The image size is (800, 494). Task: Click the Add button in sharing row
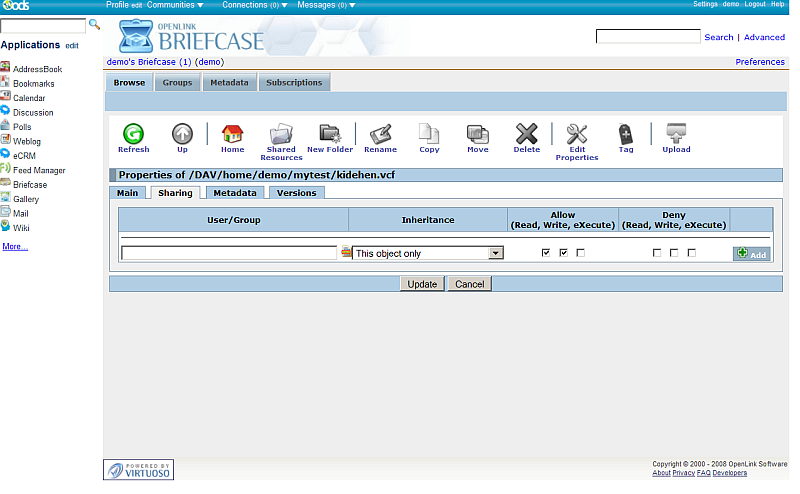[751, 254]
